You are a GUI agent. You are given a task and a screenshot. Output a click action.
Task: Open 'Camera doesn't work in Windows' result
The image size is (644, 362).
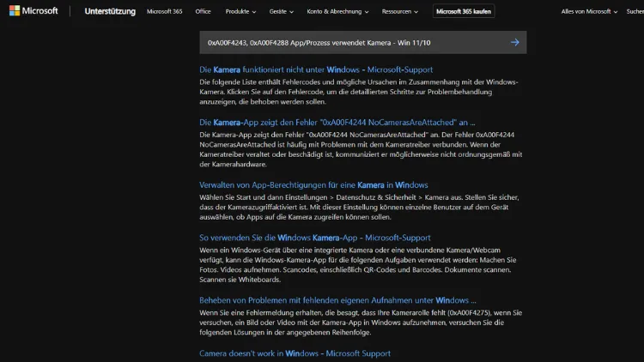click(295, 353)
